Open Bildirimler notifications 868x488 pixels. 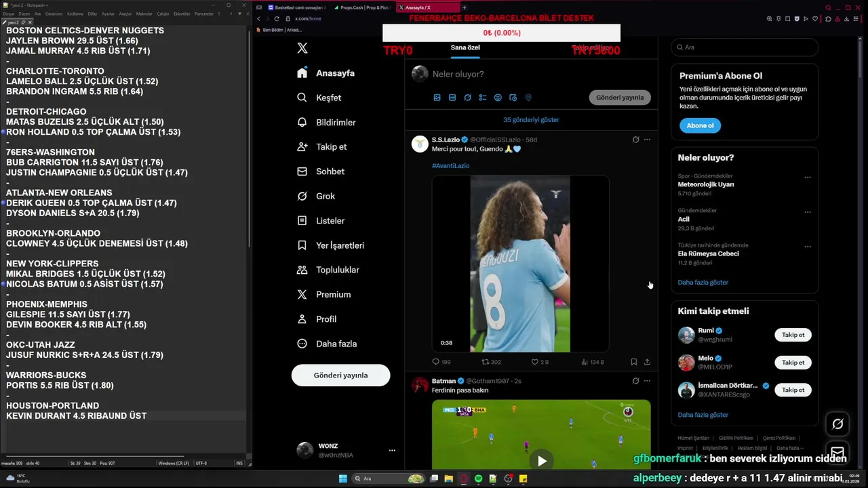(x=326, y=123)
